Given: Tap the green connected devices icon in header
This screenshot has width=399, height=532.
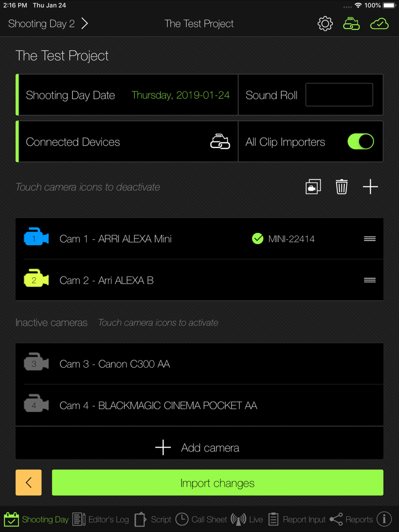Looking at the screenshot, I should pyautogui.click(x=352, y=24).
